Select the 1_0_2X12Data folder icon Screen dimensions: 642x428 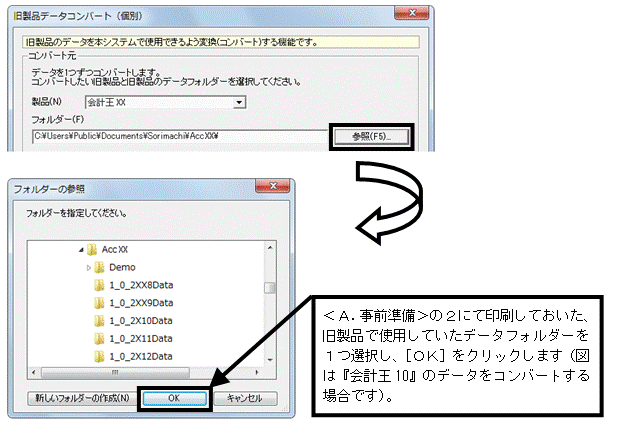[99, 356]
